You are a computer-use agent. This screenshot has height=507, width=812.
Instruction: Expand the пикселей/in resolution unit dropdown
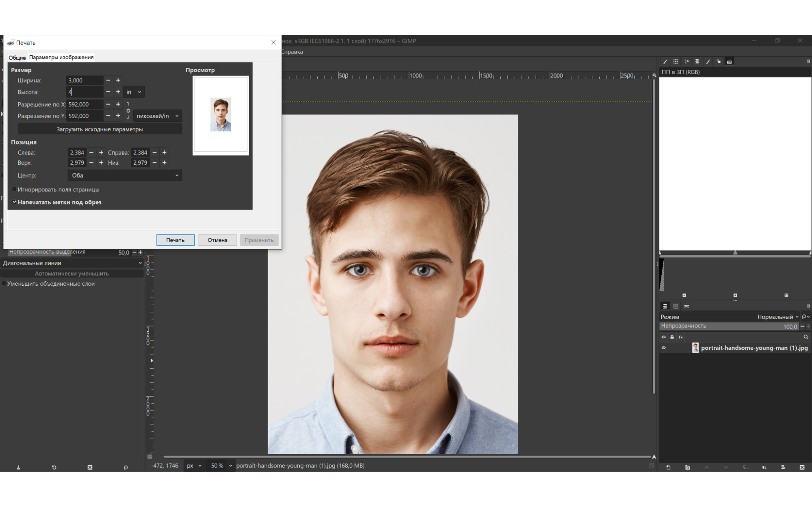(157, 116)
